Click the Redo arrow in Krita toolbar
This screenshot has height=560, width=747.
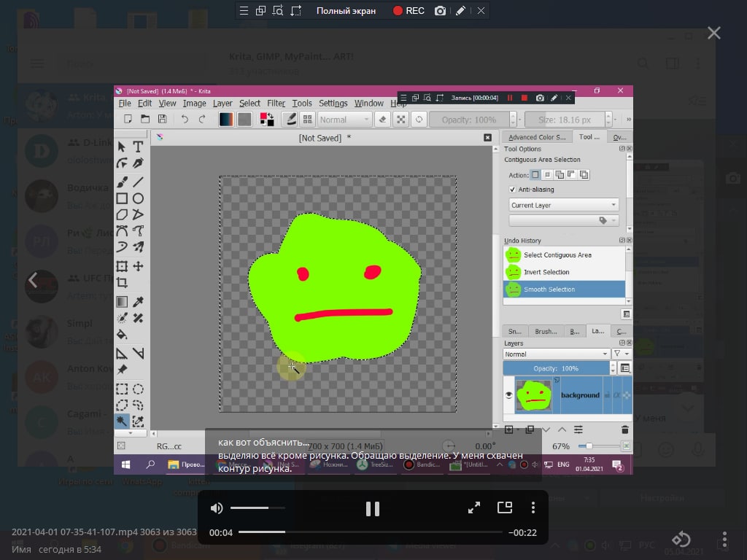pyautogui.click(x=202, y=120)
